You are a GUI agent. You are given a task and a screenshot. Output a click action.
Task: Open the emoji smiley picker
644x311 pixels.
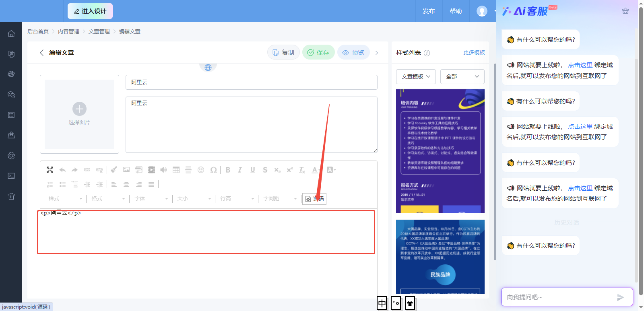click(201, 170)
